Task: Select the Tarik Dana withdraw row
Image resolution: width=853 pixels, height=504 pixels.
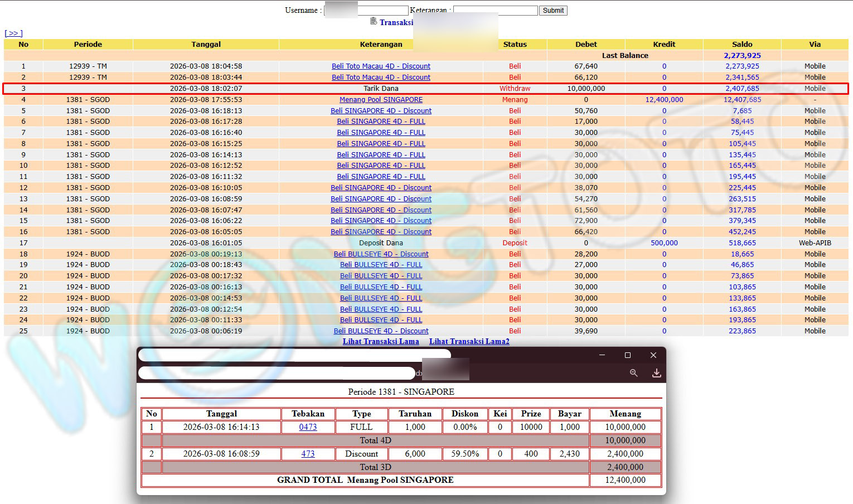Action: click(381, 89)
